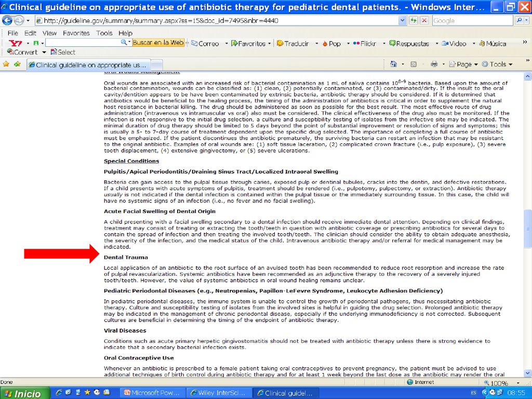Open the Tools menu in menu bar
Image resolution: width=532 pixels, height=399 pixels.
tap(104, 33)
